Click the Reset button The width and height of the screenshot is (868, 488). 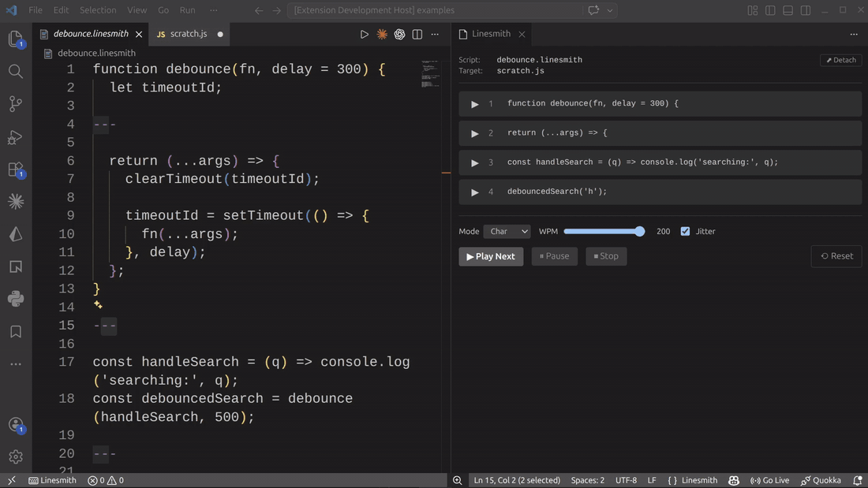pos(836,256)
